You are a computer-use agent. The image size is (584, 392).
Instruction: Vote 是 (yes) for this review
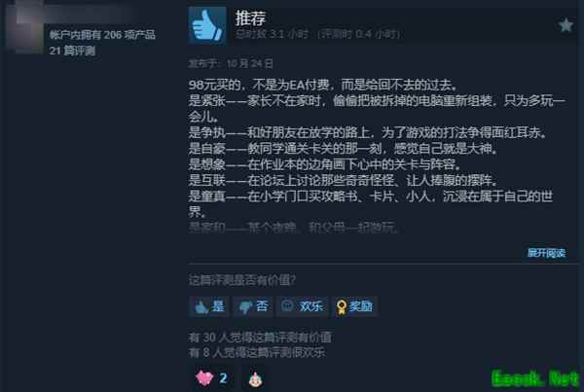(x=208, y=306)
